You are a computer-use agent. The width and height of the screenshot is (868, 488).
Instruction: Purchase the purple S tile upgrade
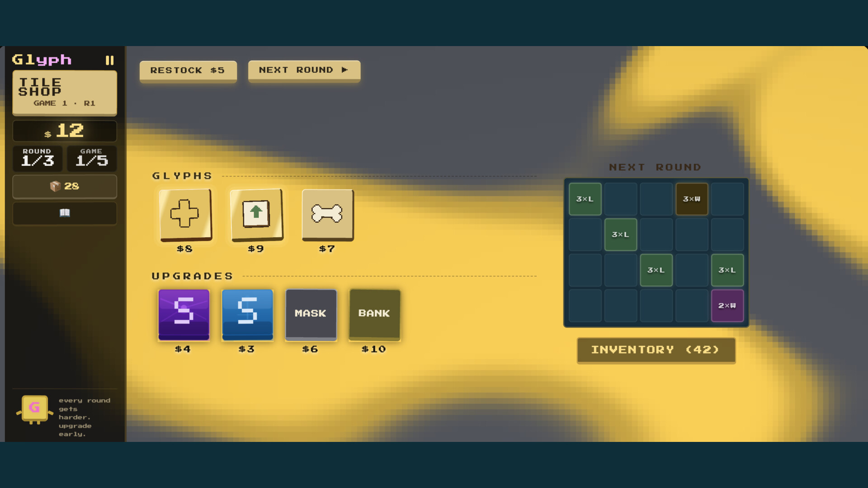184,314
